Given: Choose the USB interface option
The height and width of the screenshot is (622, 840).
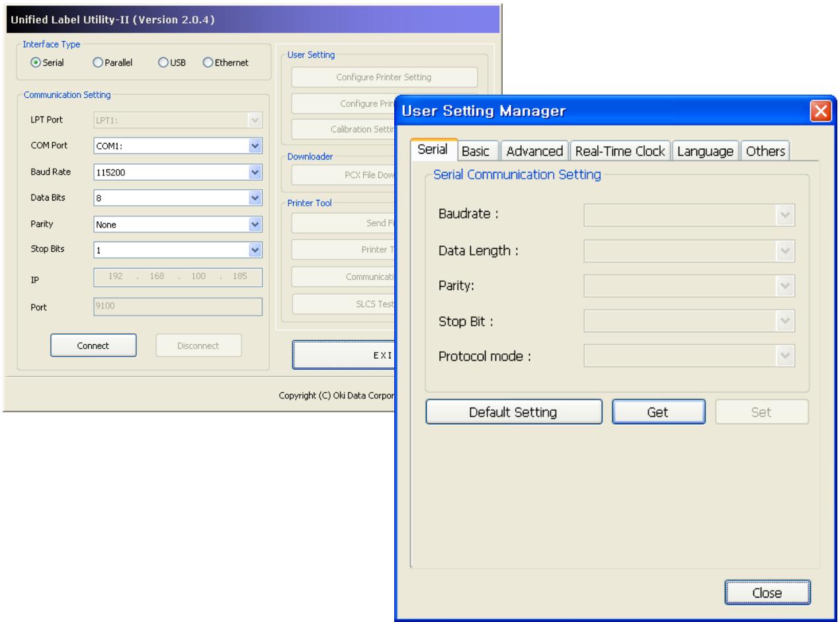Looking at the screenshot, I should tap(162, 63).
